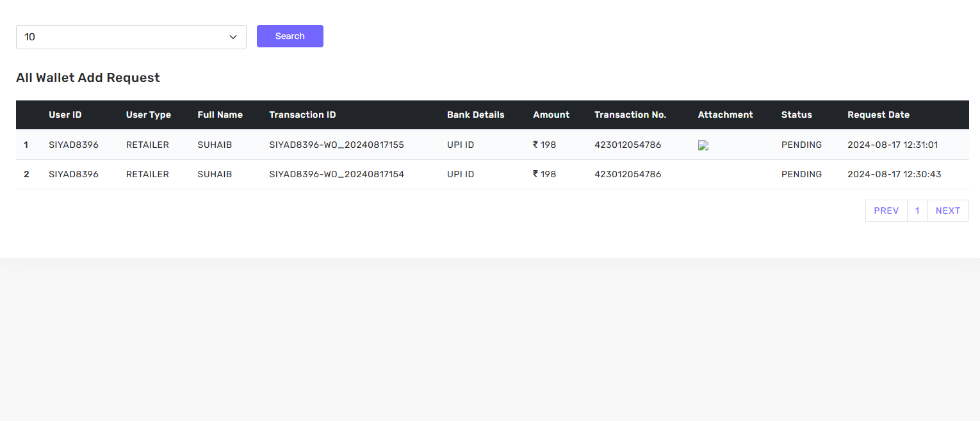The image size is (980, 421).
Task: Go to NEXT page
Action: click(x=947, y=210)
